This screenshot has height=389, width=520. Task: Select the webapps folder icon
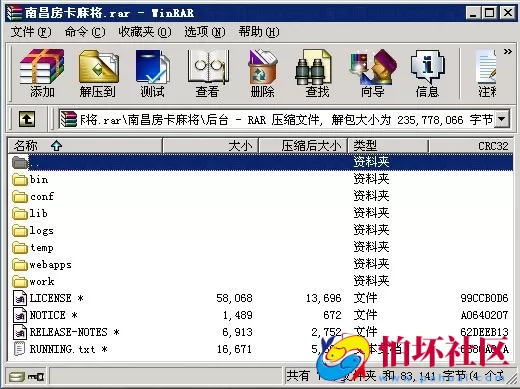(x=20, y=265)
